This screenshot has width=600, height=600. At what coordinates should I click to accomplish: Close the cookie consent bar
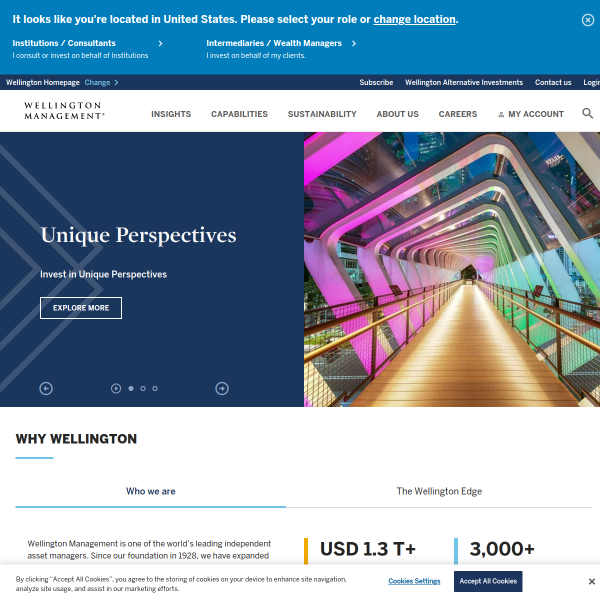[592, 581]
